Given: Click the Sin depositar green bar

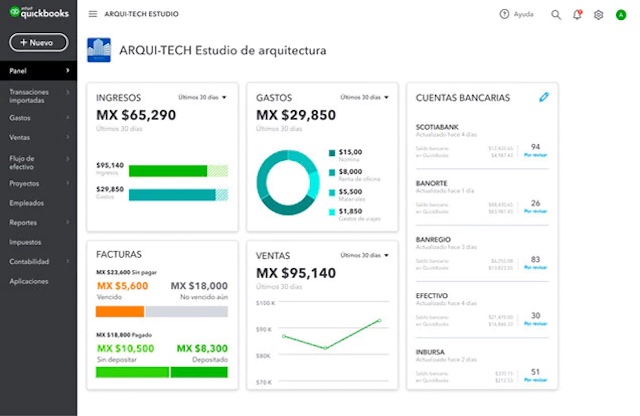Looking at the screenshot, I should 132,372.
